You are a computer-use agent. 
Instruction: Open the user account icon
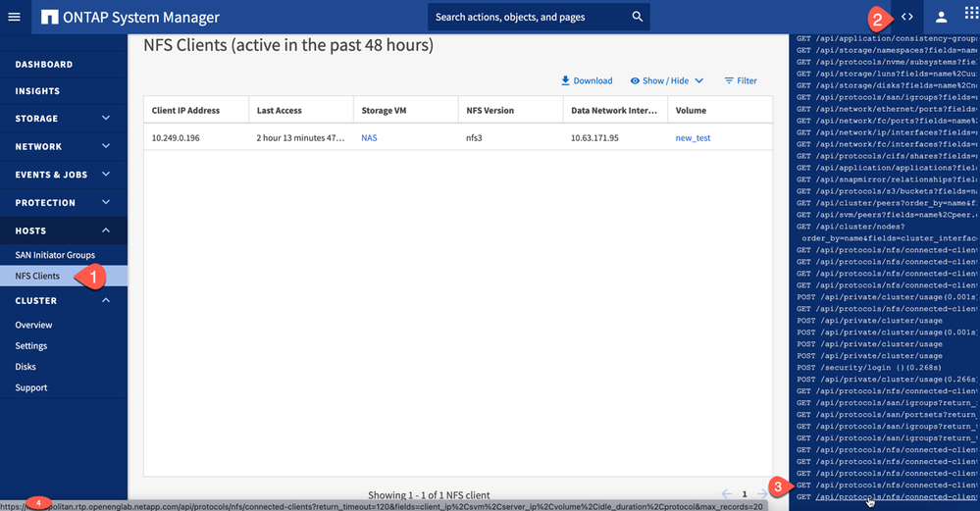941,17
